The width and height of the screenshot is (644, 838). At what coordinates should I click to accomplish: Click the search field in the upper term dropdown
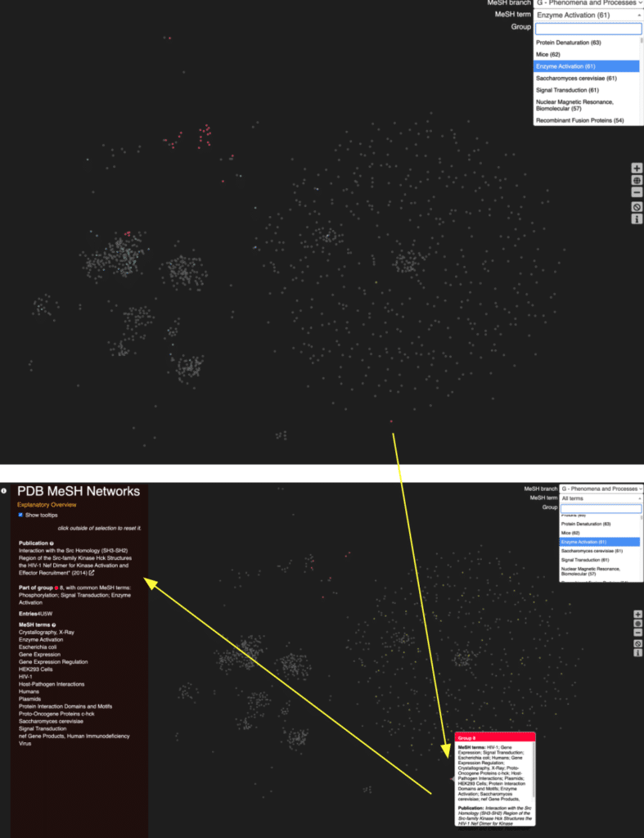pyautogui.click(x=588, y=28)
